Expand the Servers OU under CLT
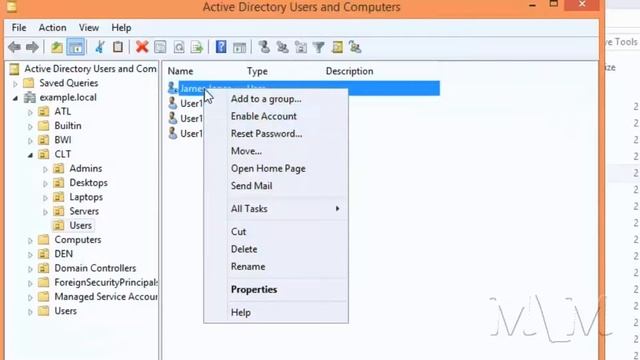640x360 pixels. [45, 212]
